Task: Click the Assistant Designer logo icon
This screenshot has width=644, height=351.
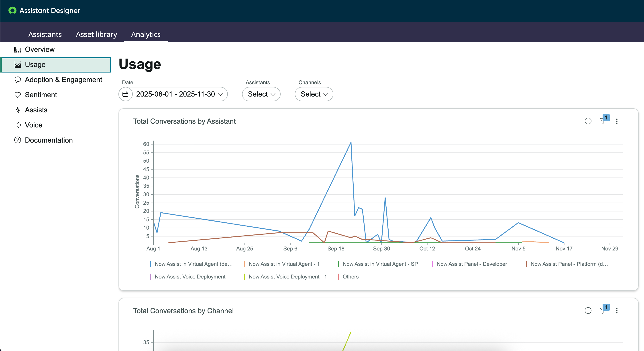Action: 12,10
